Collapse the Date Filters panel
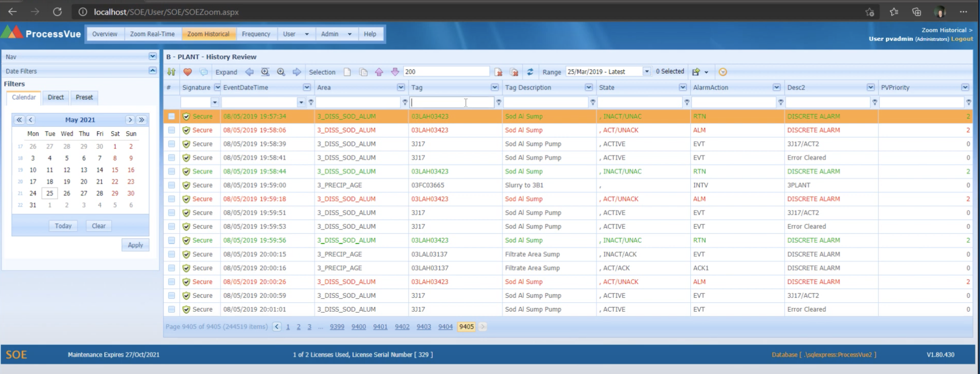 pyautogui.click(x=152, y=71)
